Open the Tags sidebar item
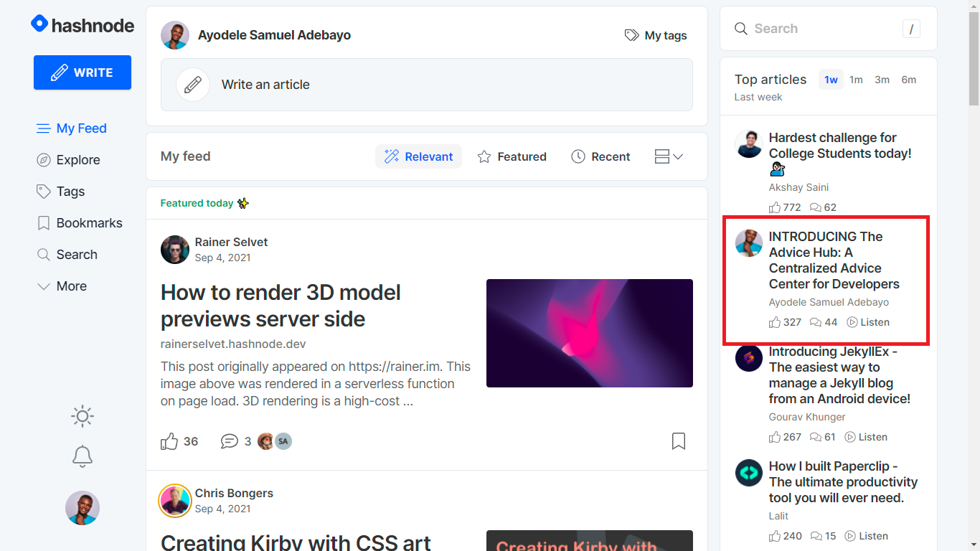980x551 pixels. click(61, 192)
